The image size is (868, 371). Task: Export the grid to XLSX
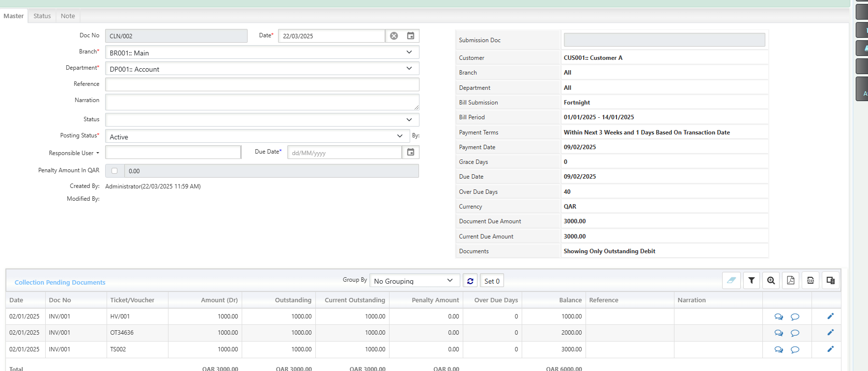coord(811,280)
